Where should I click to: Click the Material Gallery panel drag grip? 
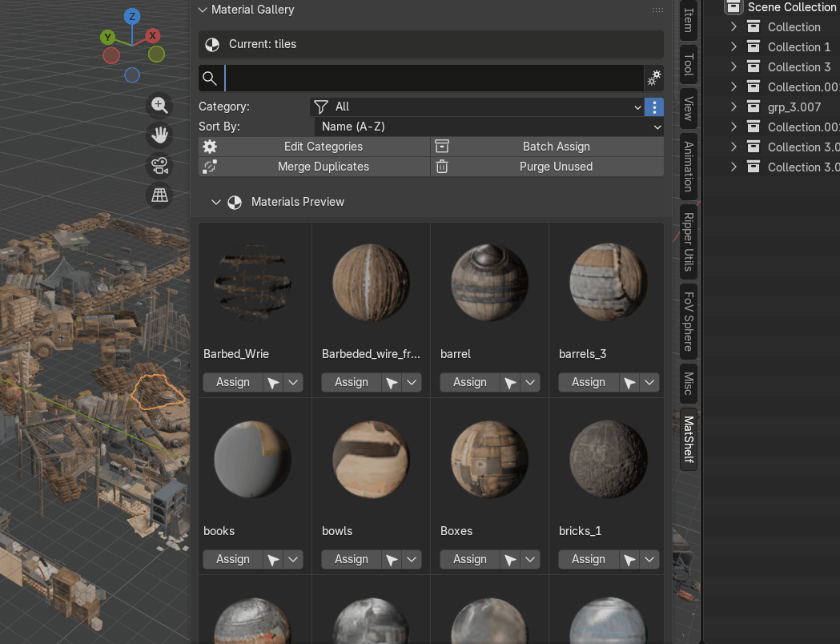pos(657,10)
